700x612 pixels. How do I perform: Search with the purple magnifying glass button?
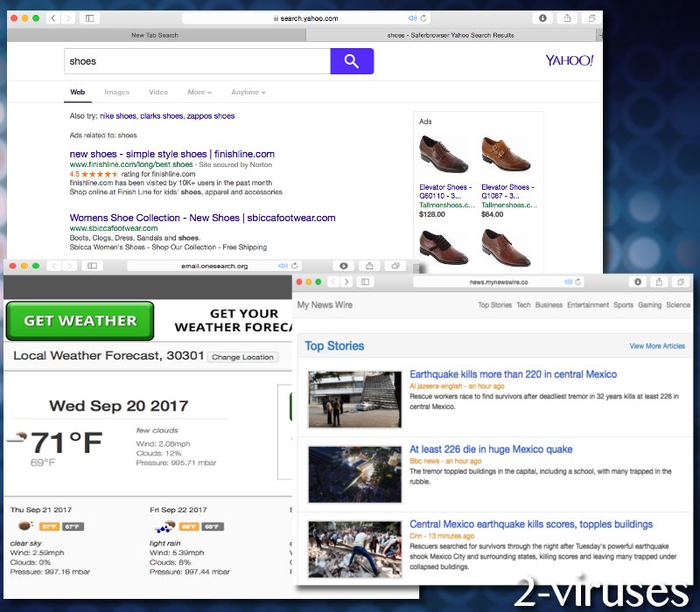click(352, 61)
